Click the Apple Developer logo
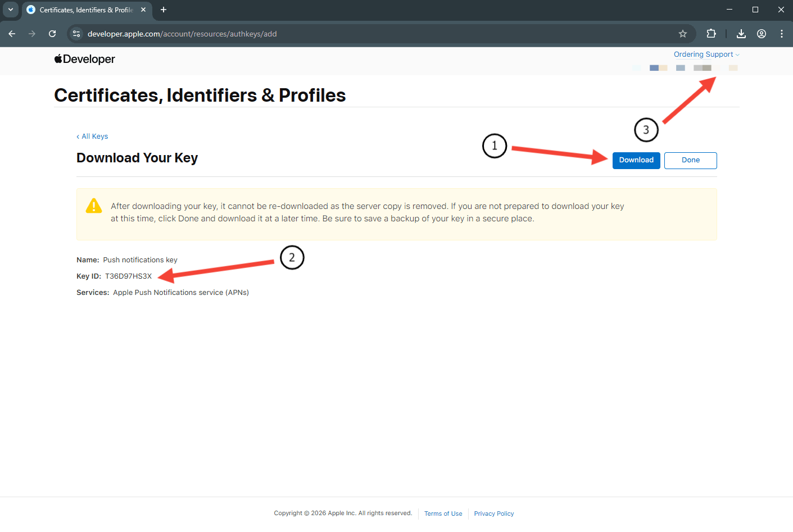Image resolution: width=793 pixels, height=532 pixels. click(84, 59)
